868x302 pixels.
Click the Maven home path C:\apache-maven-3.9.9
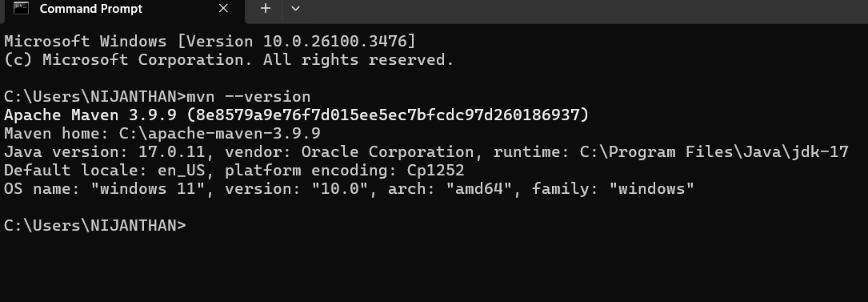point(220,134)
